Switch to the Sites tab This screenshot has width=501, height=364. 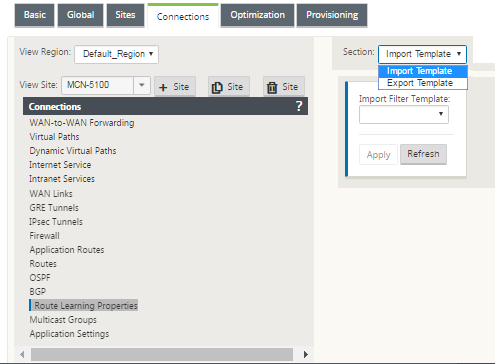(125, 15)
